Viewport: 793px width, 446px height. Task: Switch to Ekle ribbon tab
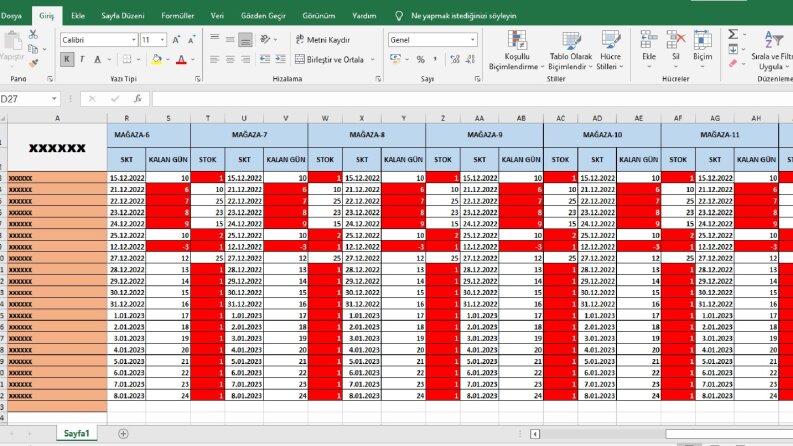[78, 16]
